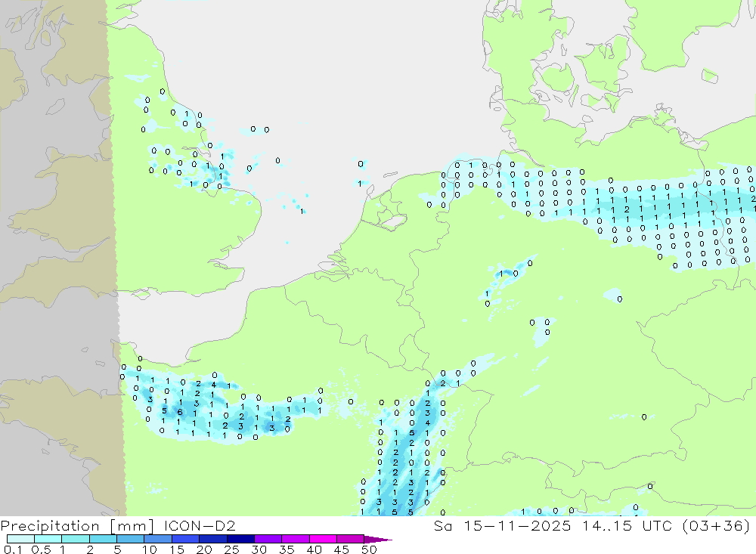This screenshot has width=756, height=554.
Task: Select the 35–40 mm legend swatch
Action: point(295,539)
